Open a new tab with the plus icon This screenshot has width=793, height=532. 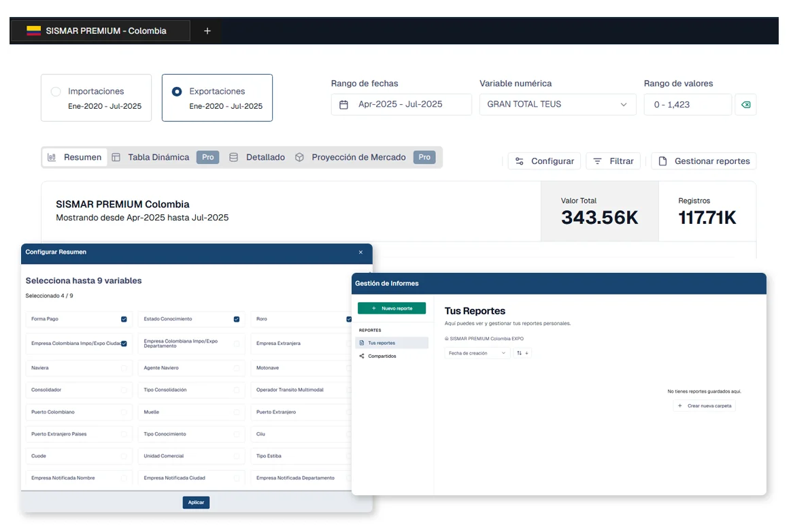207,31
